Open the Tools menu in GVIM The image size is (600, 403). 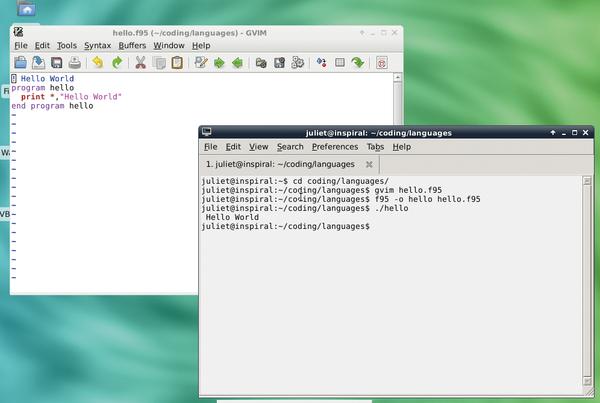[67, 46]
